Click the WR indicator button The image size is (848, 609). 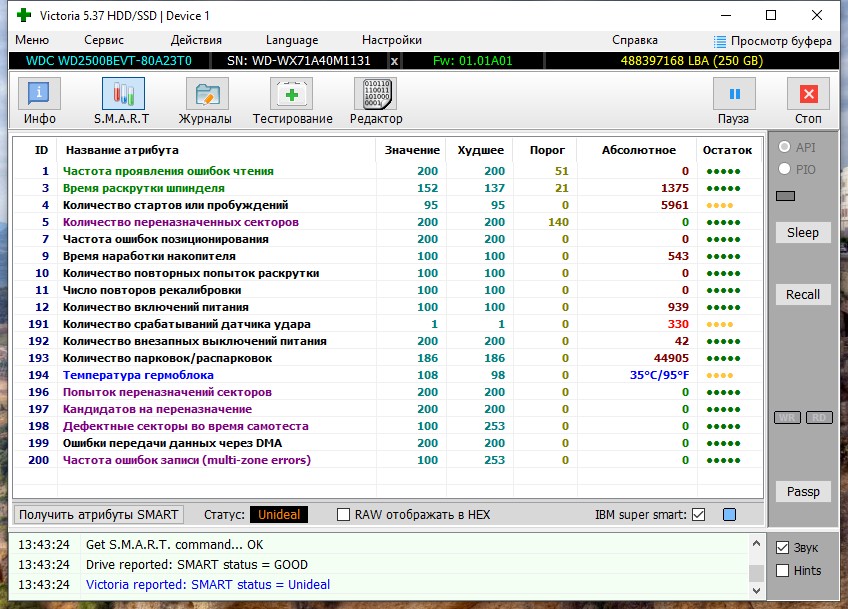[787, 418]
